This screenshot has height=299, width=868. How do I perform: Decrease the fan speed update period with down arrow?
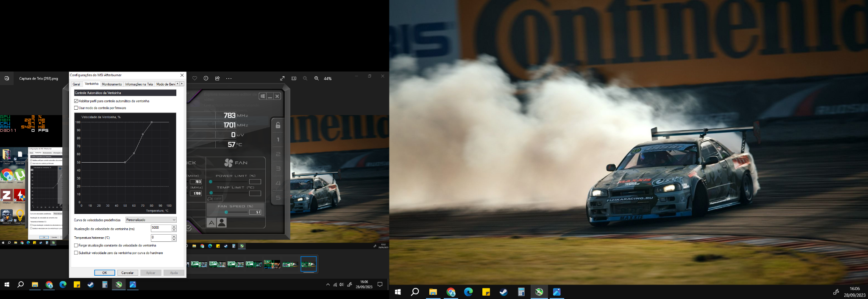(174, 230)
